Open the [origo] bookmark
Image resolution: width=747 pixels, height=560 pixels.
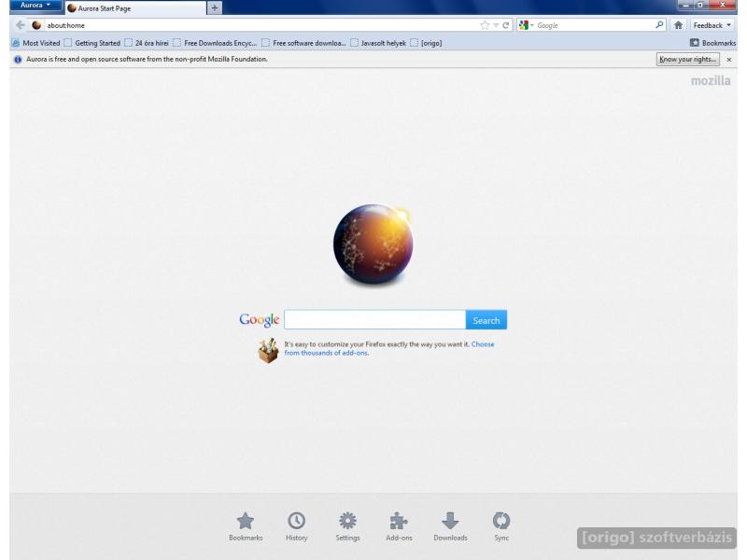[427, 43]
